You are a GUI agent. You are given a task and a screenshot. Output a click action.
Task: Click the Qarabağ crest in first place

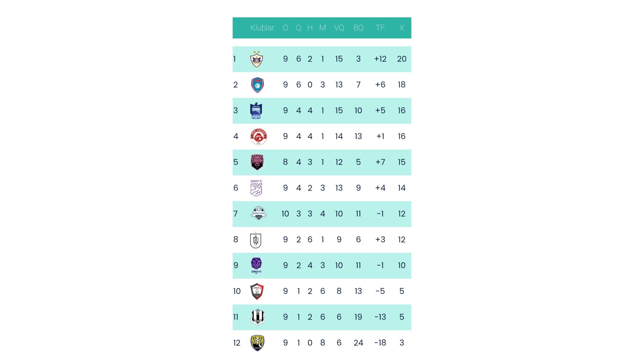tap(256, 59)
